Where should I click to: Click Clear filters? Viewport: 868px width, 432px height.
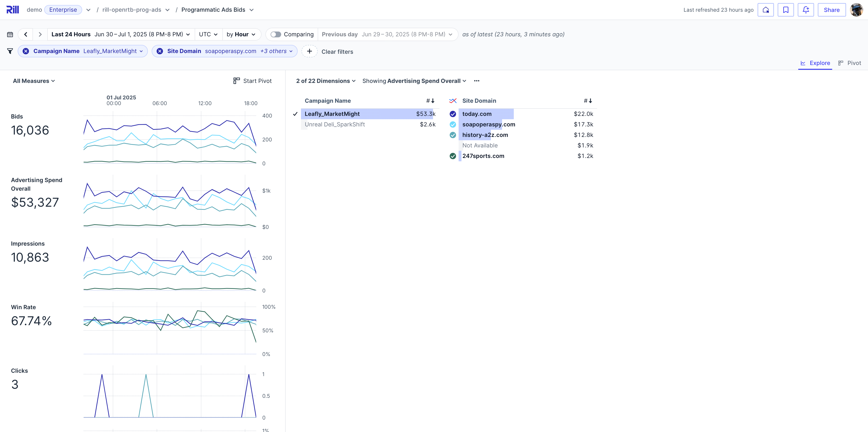pos(337,51)
